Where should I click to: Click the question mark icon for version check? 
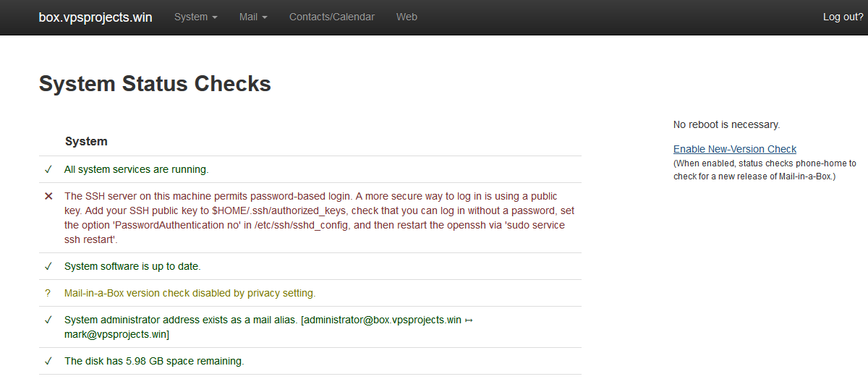click(48, 293)
